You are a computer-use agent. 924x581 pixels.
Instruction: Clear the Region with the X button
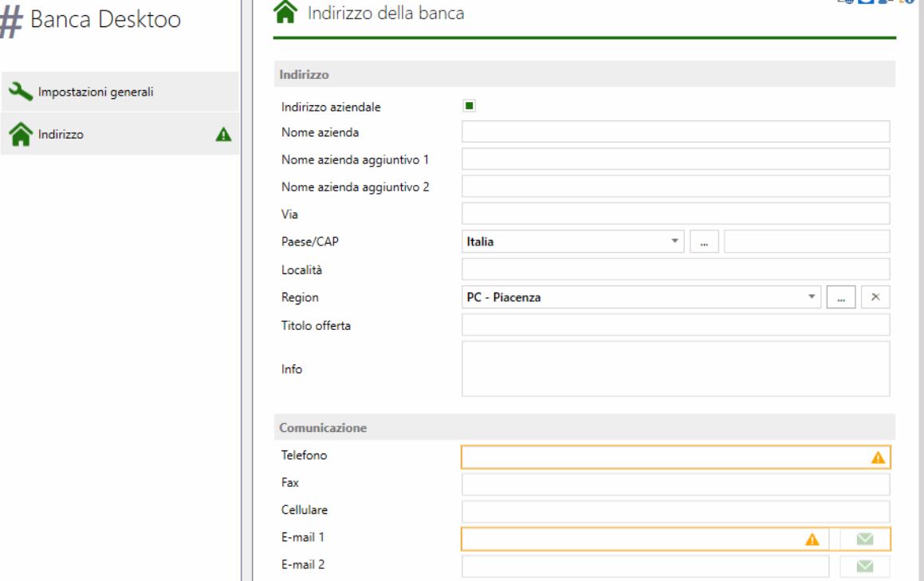click(875, 297)
